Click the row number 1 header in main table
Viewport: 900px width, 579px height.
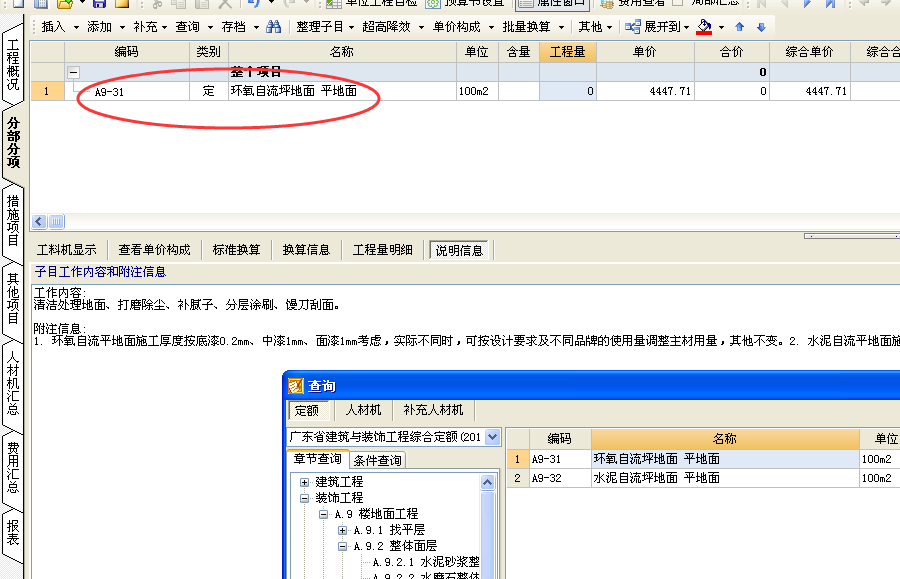pos(47,91)
